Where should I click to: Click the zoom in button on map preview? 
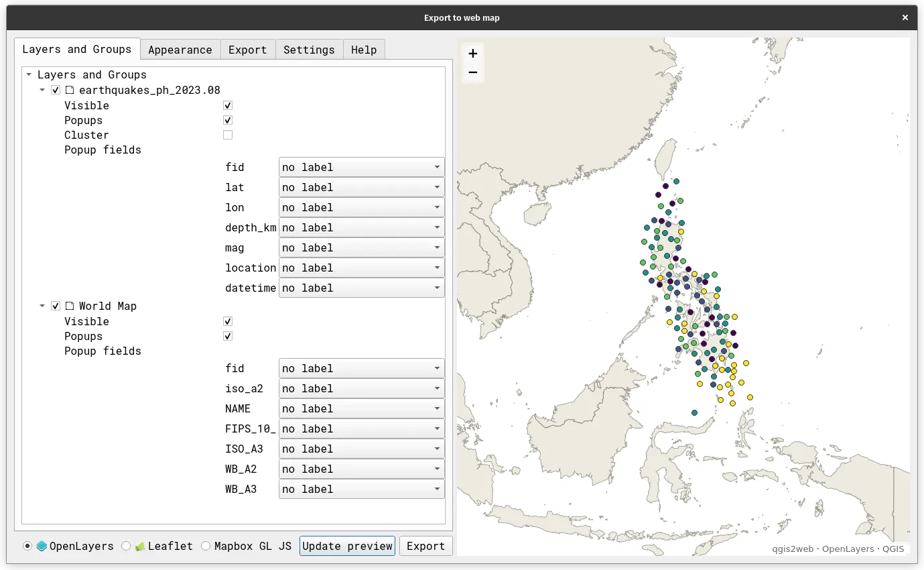[x=472, y=52]
